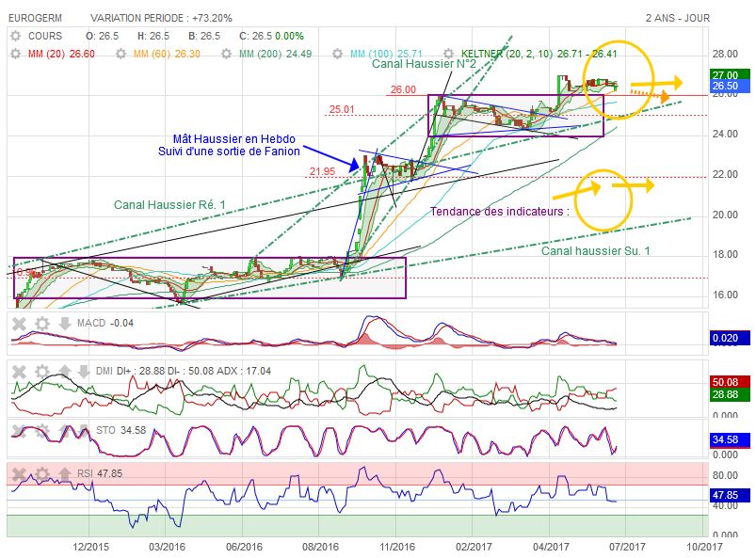This screenshot has width=756, height=558.
Task: Open the RSI settings gear
Action: coord(42,473)
